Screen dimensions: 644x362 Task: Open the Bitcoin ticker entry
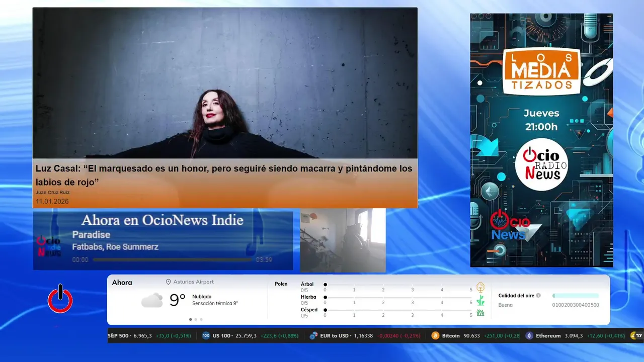[475, 336]
